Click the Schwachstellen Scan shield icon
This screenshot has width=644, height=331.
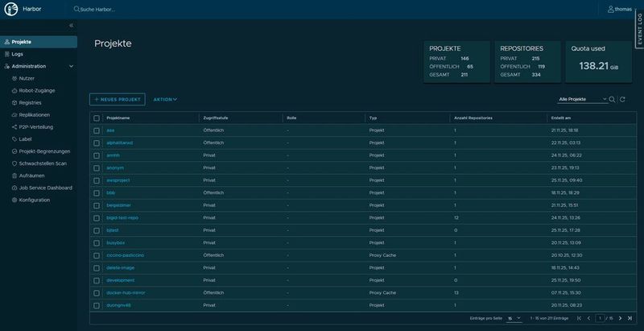click(x=14, y=163)
